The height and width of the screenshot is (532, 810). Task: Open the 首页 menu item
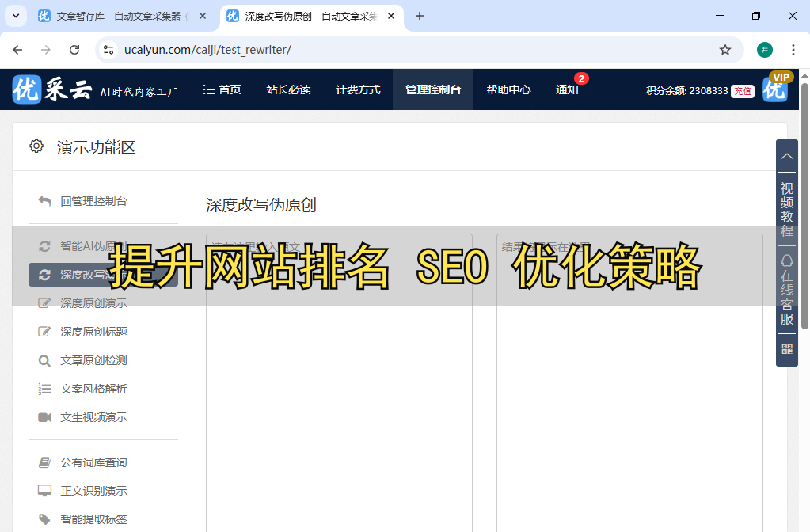222,89
